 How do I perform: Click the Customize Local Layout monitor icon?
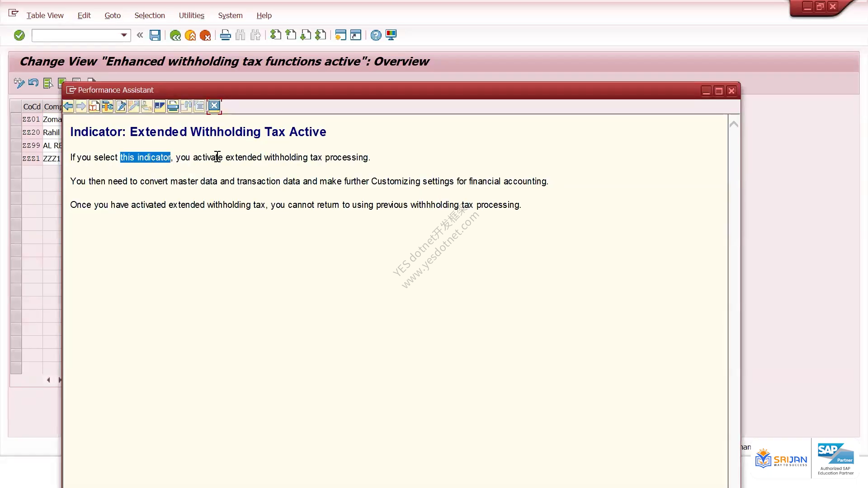(x=391, y=35)
